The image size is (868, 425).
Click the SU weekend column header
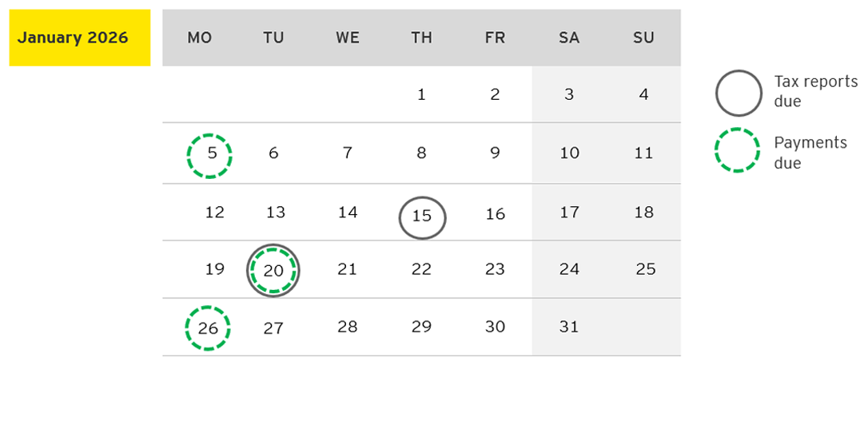[x=643, y=38]
